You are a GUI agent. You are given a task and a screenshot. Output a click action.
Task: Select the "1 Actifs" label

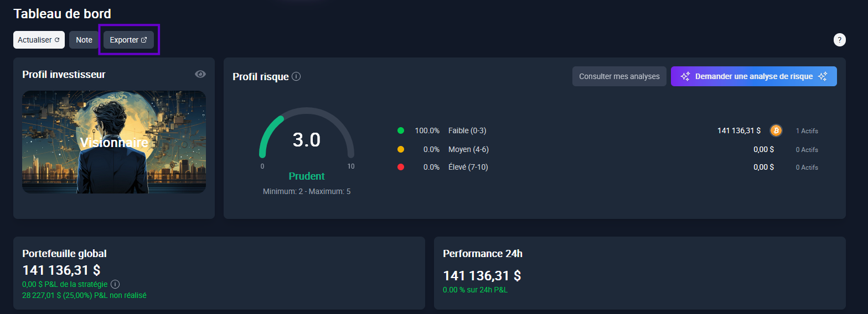(x=807, y=131)
